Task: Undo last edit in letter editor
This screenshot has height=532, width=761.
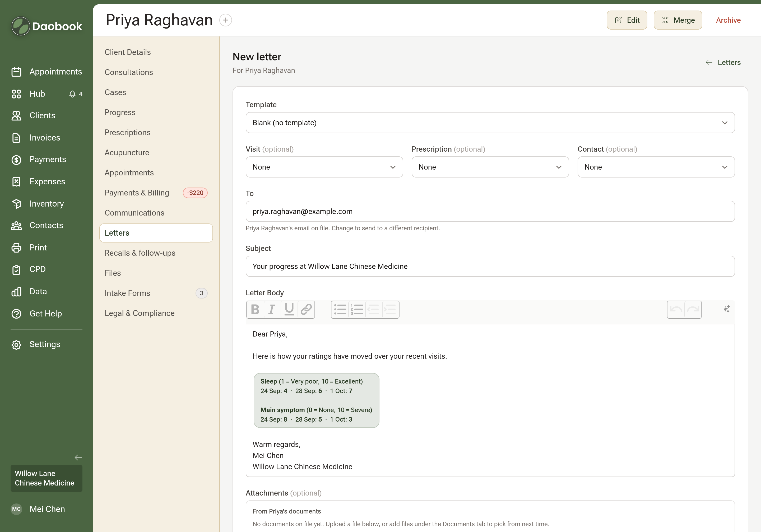Action: [676, 309]
